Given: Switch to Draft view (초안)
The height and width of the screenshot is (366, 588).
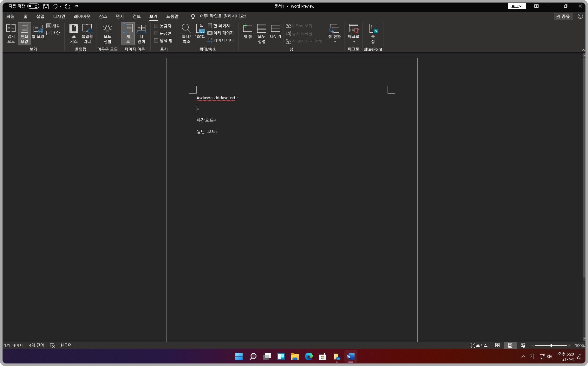Looking at the screenshot, I should 53,33.
